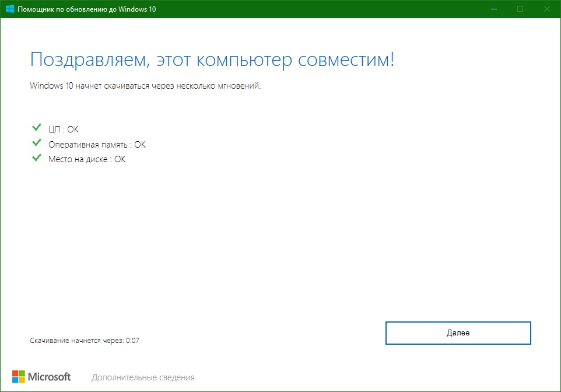Close the update assistant window
The height and width of the screenshot is (392, 561).
click(546, 9)
